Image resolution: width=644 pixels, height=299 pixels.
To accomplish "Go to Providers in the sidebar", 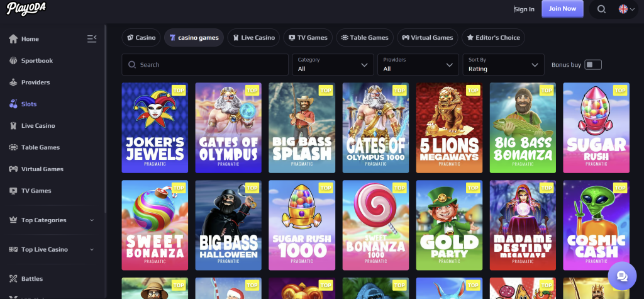I will pyautogui.click(x=35, y=82).
